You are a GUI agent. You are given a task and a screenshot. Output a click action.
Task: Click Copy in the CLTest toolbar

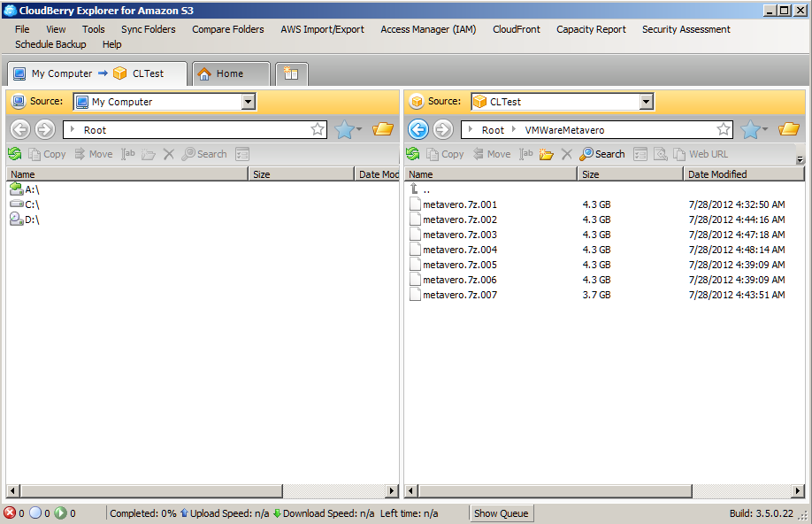pyautogui.click(x=445, y=154)
